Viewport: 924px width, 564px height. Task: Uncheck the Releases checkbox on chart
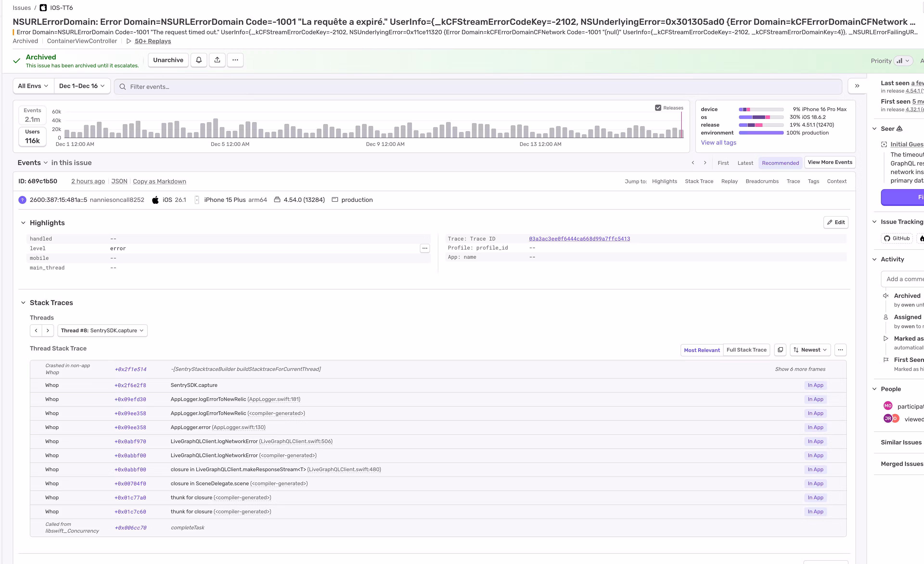[x=658, y=108]
